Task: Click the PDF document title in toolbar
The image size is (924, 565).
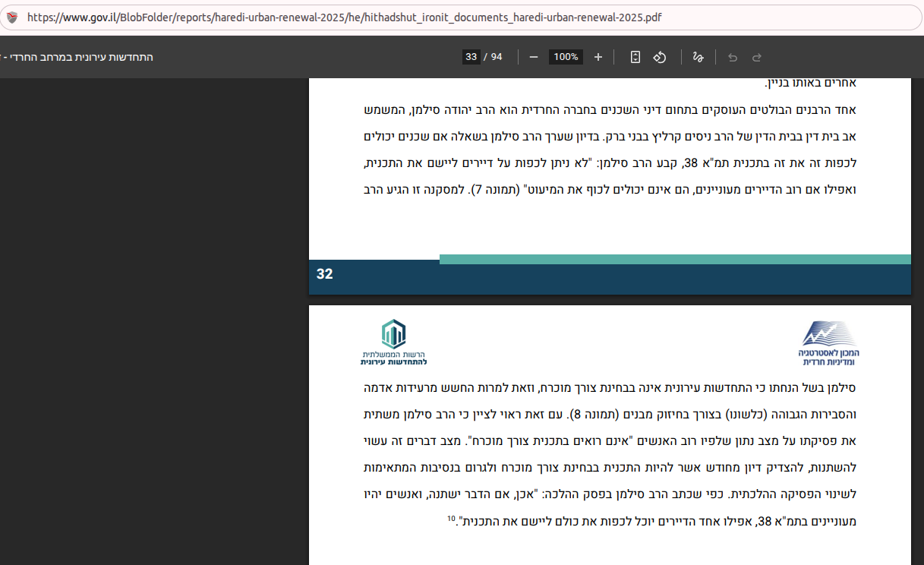Action: pos(77,57)
